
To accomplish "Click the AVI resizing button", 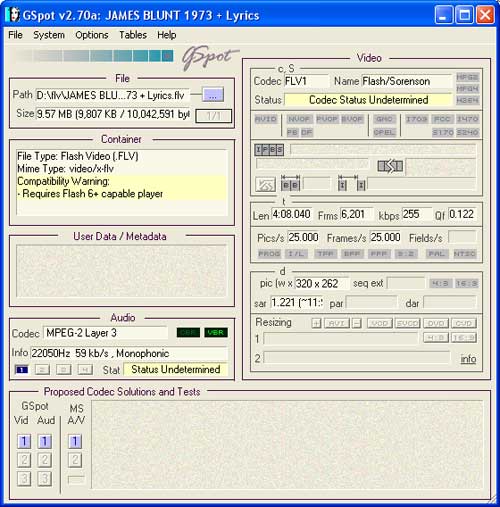I will click(337, 323).
